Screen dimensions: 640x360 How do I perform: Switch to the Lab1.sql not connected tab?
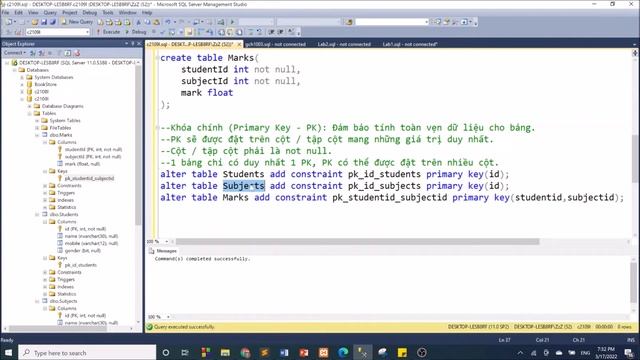[410, 44]
